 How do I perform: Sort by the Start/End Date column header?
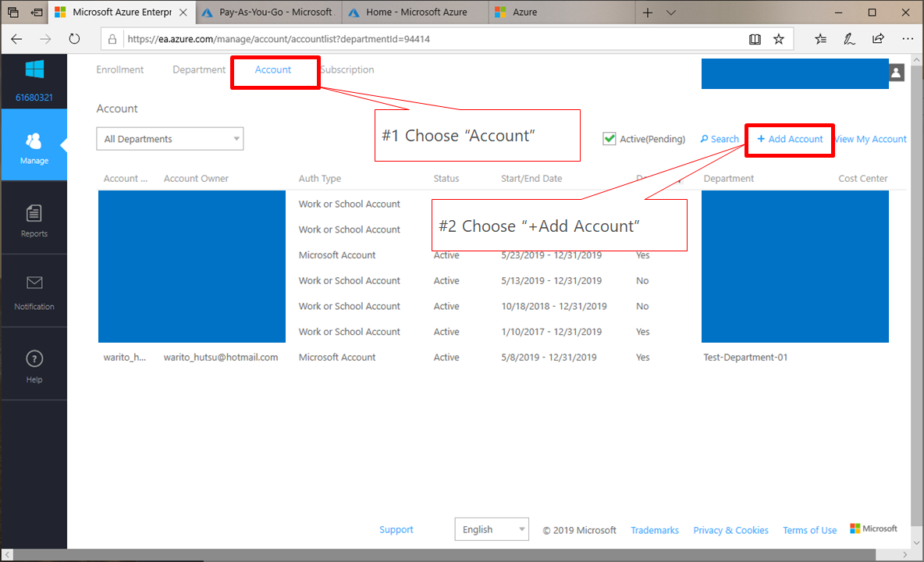coord(531,179)
